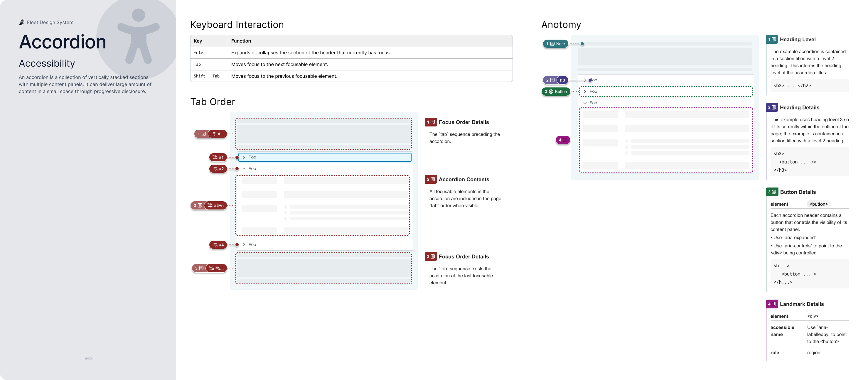Click the Anotomy heading
The image size is (868, 380).
pos(561,25)
